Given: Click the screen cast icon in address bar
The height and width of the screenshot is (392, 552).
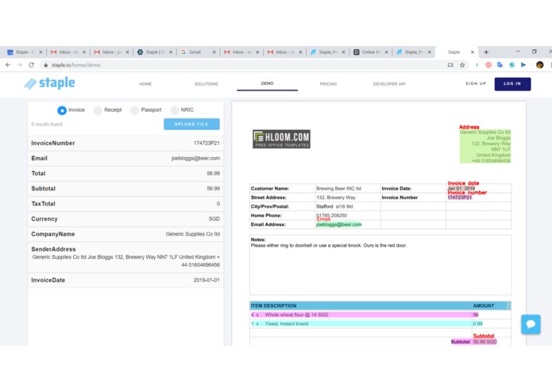Looking at the screenshot, I should tap(450, 65).
